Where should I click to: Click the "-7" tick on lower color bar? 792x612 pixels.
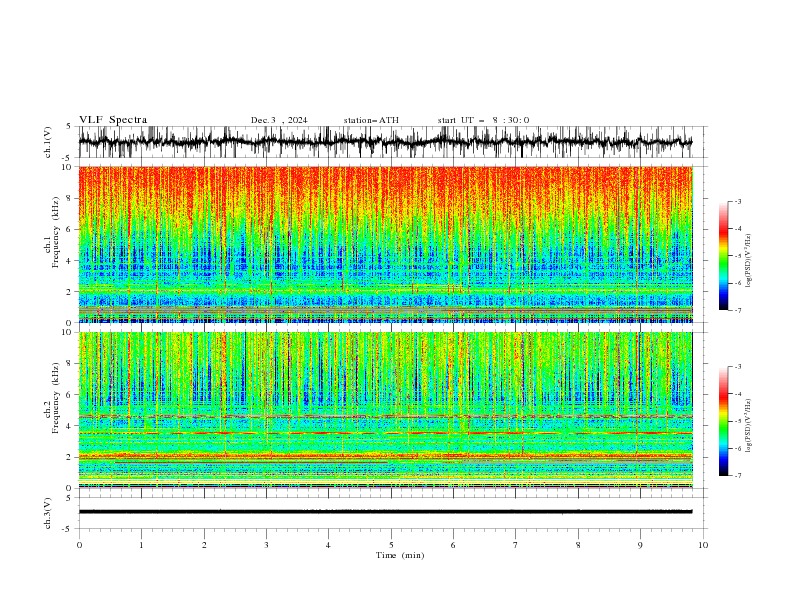pos(737,475)
